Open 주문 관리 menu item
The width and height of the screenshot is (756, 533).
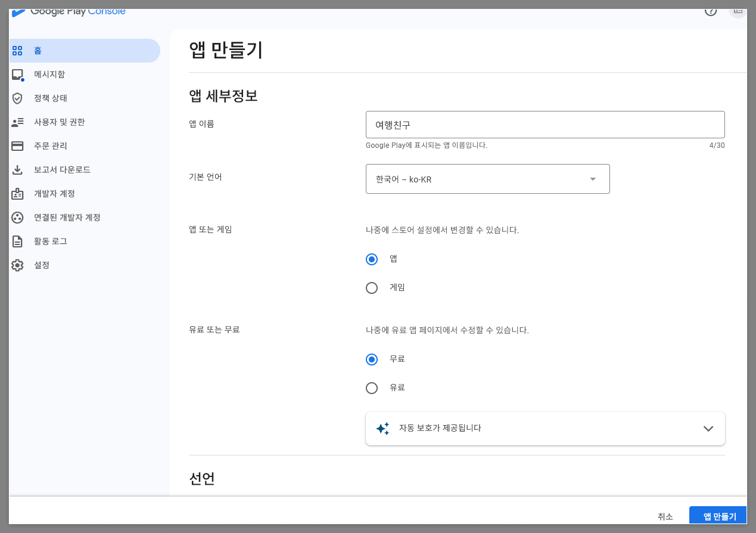point(85,146)
